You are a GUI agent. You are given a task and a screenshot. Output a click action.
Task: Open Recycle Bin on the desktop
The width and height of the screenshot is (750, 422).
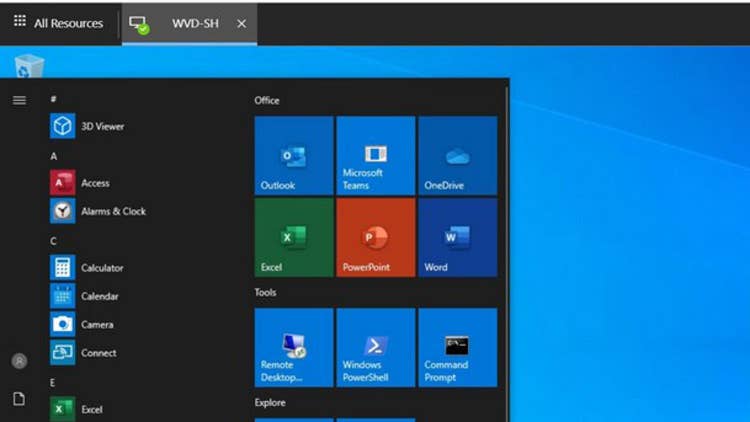[29, 66]
